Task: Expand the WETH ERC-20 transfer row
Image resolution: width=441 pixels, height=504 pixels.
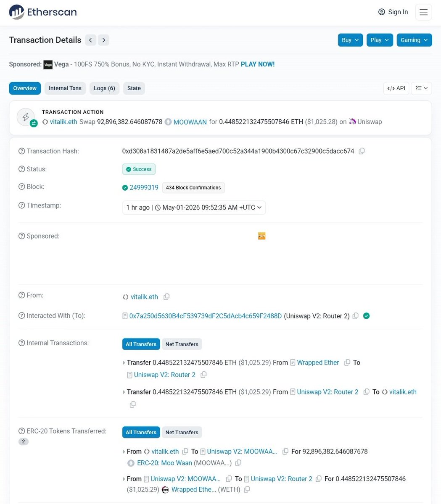Action: click(124, 479)
